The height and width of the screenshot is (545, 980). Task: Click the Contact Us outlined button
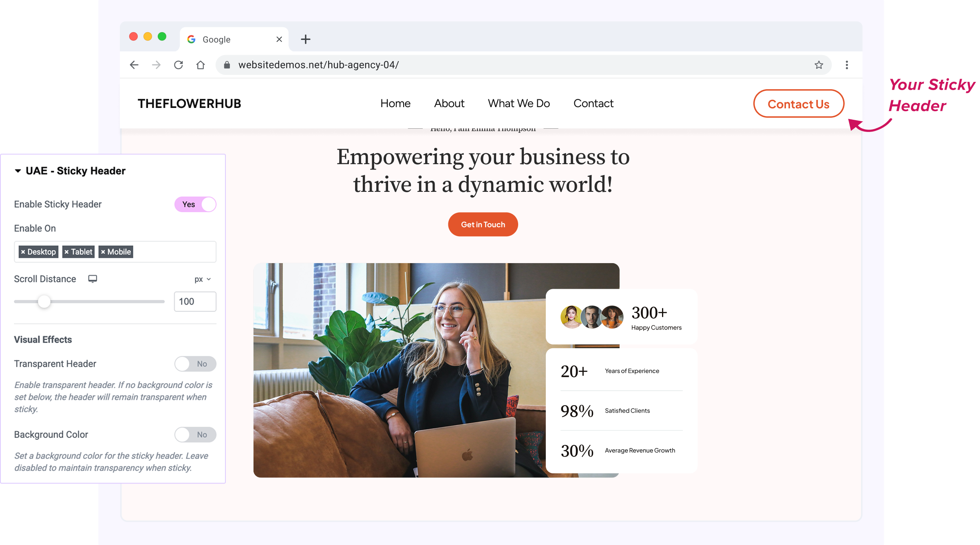coord(798,104)
